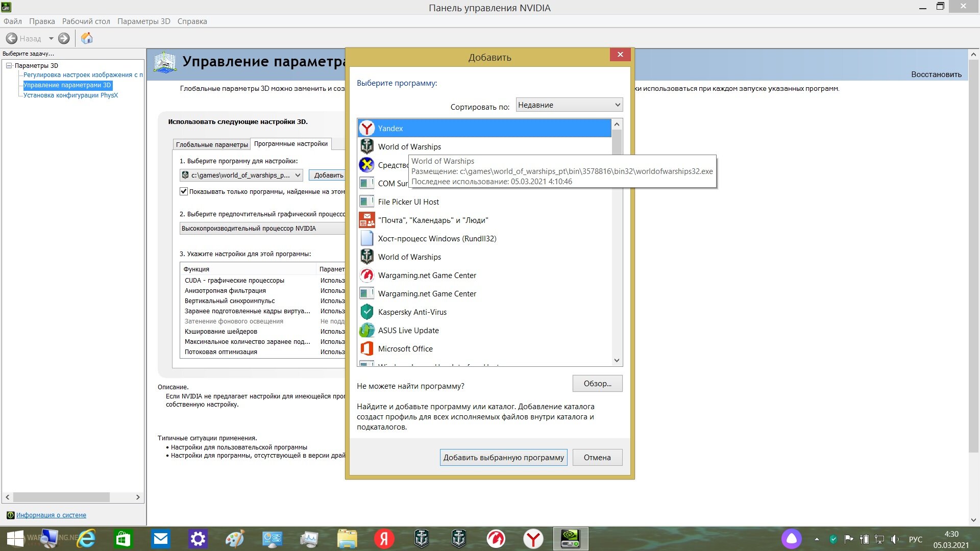Select Kaspersky Anti-Virus shield icon
The height and width of the screenshot is (551, 980).
366,312
